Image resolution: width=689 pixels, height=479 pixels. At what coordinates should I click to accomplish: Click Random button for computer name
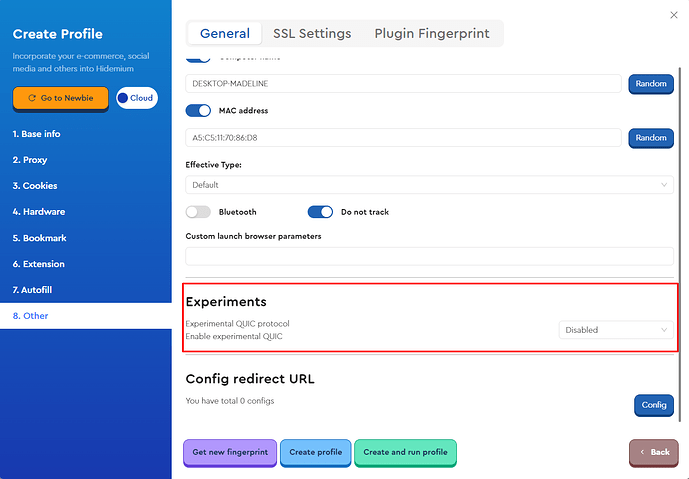pos(650,84)
